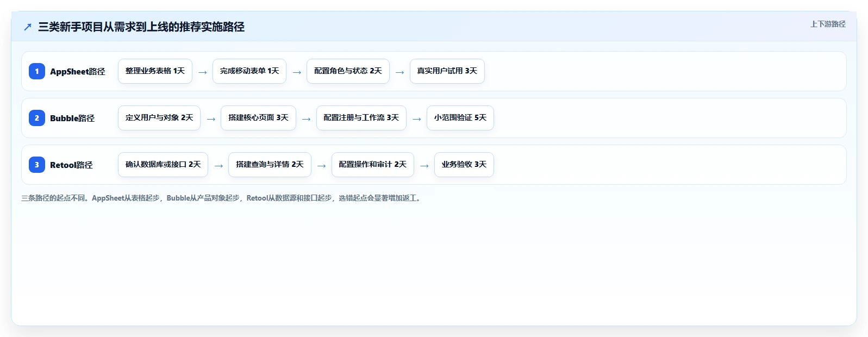Click the arrow after 配置注册与工作流 3天
The width and height of the screenshot is (868, 337).
417,119
